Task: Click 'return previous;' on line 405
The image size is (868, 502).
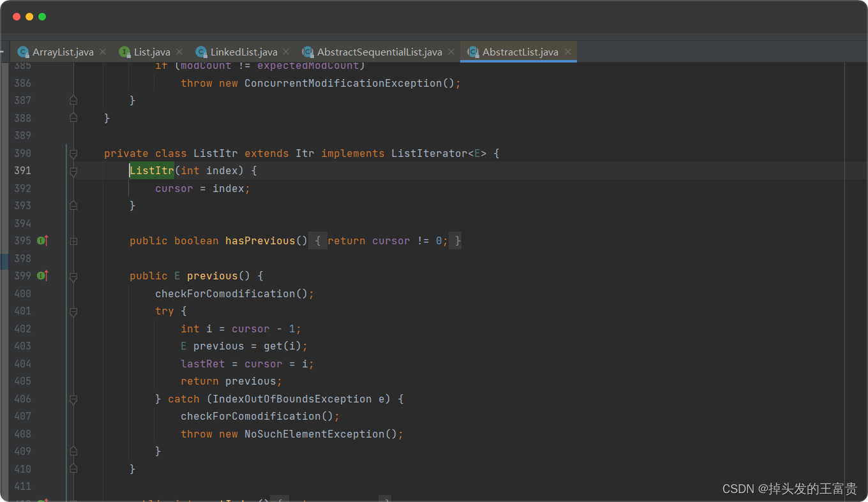Action: pyautogui.click(x=232, y=381)
